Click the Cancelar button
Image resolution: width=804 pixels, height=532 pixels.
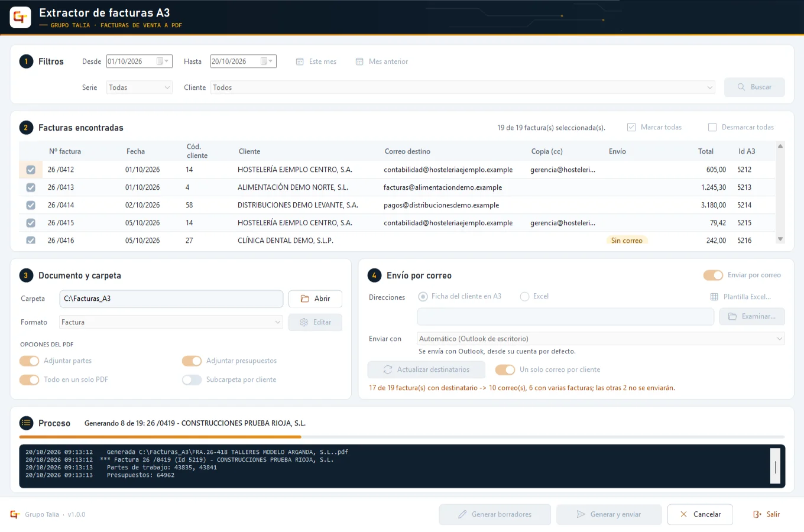coord(700,514)
